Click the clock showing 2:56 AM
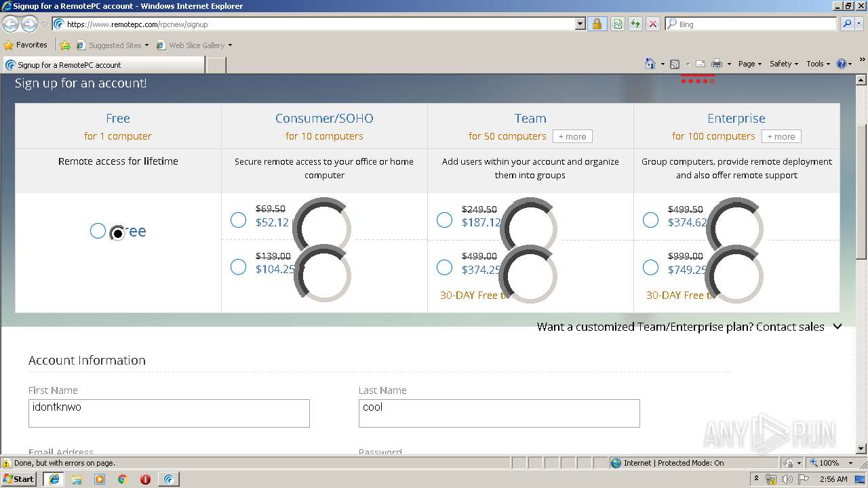 833,479
